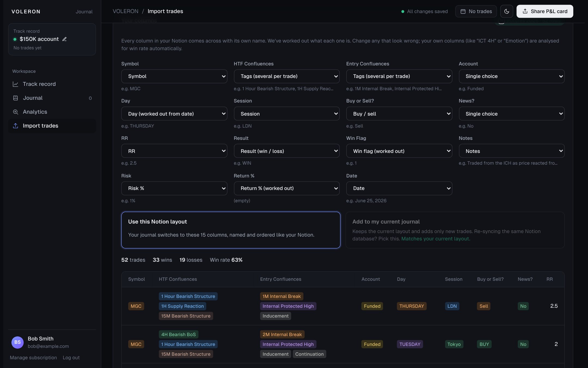Click the share icon on Share P&L card
Screen dimensions: 588x368
pos(525,11)
